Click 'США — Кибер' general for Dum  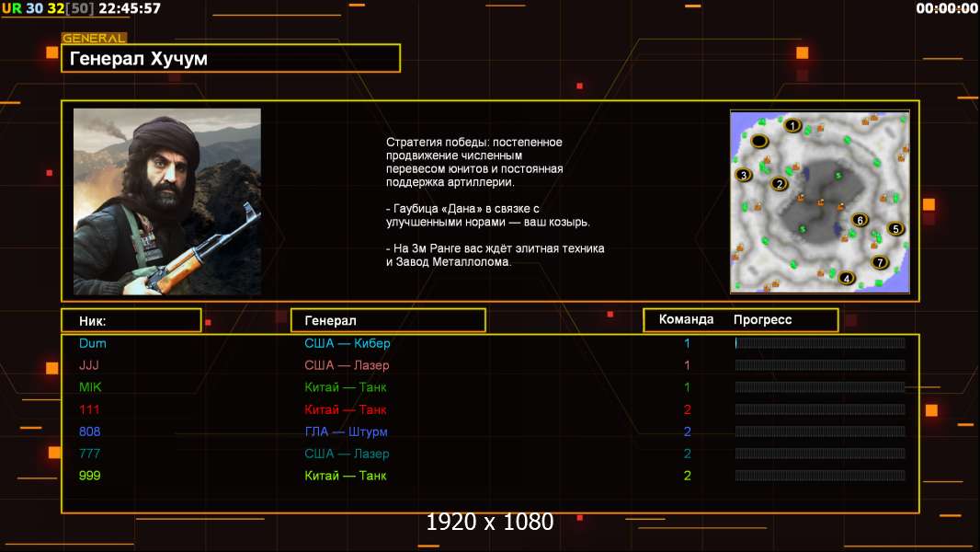[x=347, y=343]
